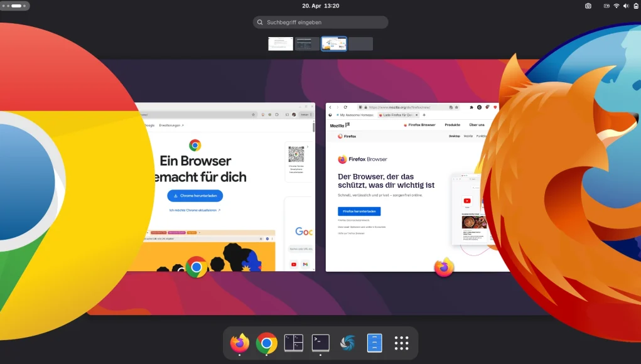The image size is (641, 364).
Task: Click the Firefox icon badge under window preview
Action: tap(444, 267)
